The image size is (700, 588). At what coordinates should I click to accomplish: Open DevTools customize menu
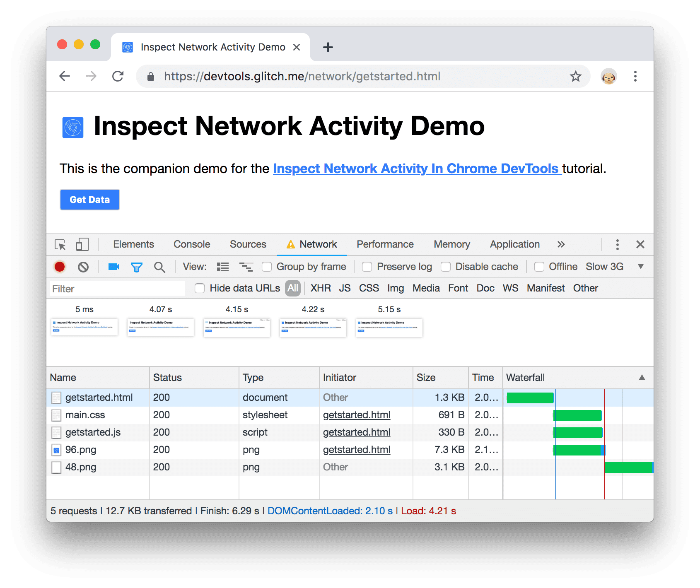(617, 244)
